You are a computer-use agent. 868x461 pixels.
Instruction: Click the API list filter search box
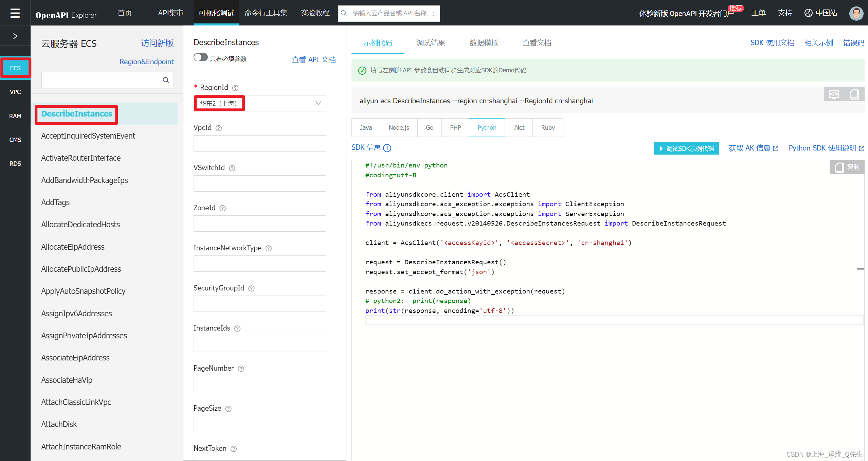click(x=108, y=80)
